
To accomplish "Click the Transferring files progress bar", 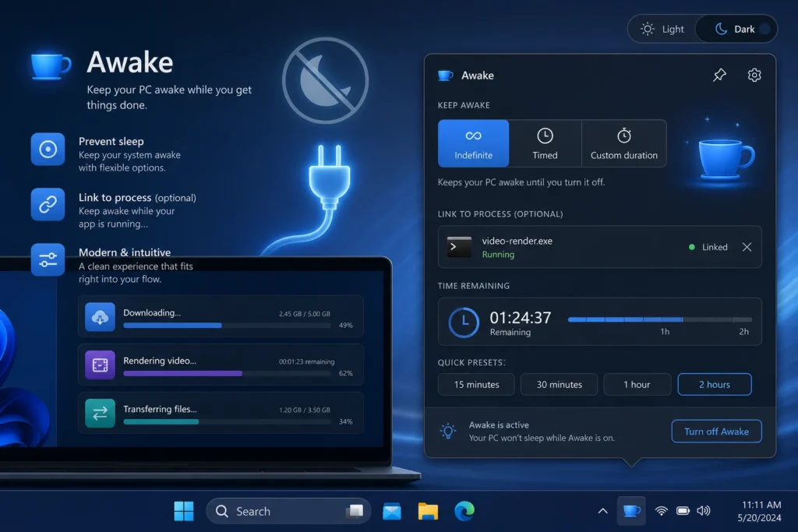I will 227,421.
